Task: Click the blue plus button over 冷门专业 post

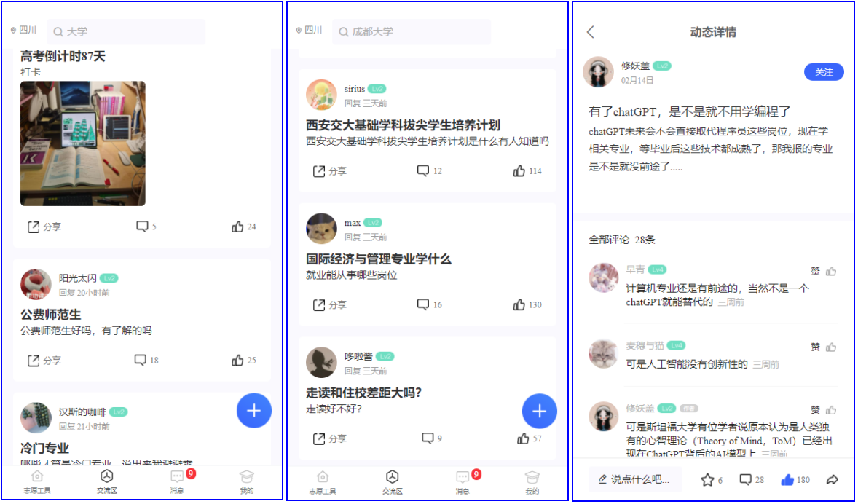Action: tap(254, 411)
